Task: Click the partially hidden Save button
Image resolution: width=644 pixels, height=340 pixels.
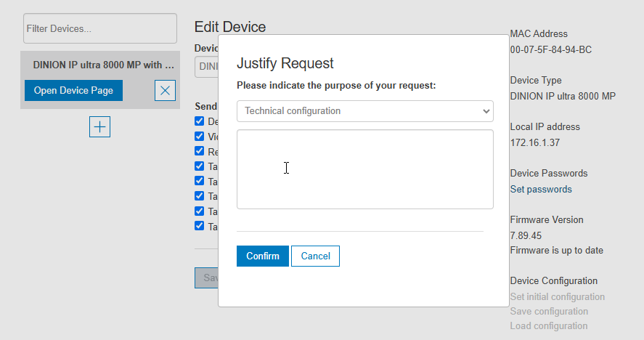Action: [207, 278]
